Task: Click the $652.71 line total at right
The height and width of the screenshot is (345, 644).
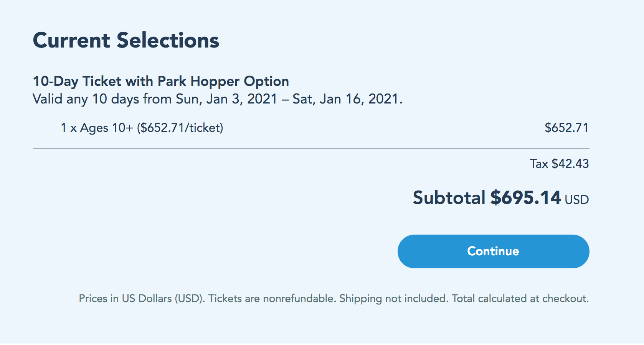Action: point(566,128)
